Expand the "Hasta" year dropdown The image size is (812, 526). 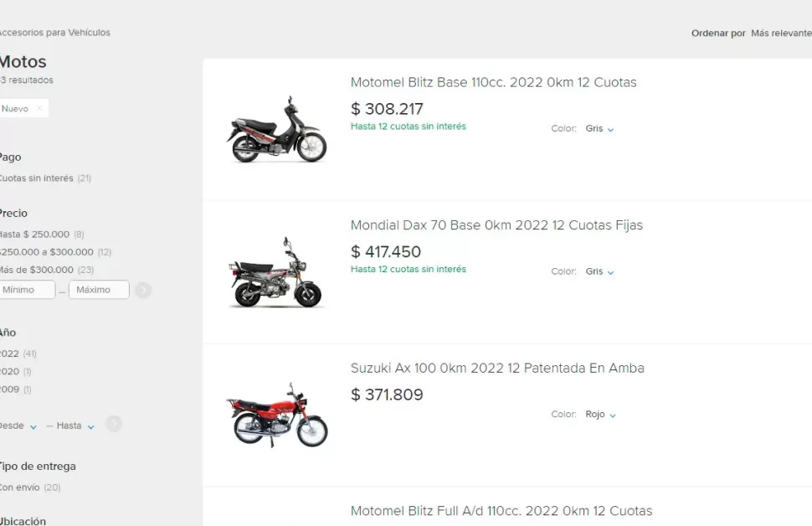click(x=71, y=425)
